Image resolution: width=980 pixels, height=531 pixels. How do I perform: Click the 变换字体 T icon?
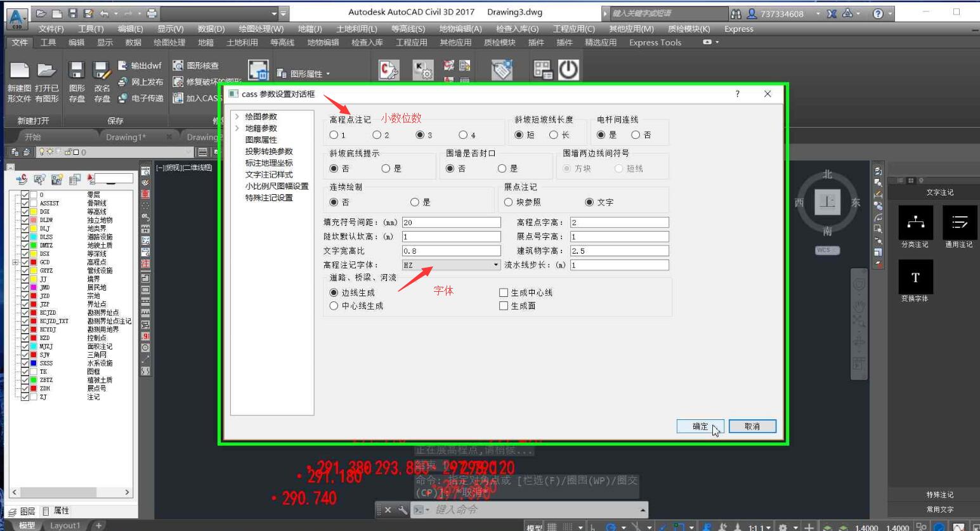(x=915, y=277)
